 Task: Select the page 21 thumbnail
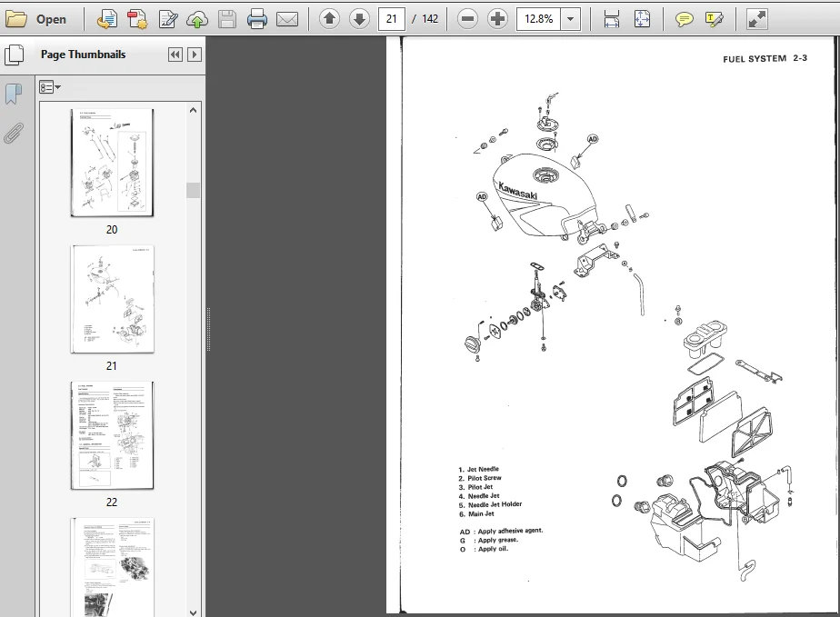click(112, 299)
